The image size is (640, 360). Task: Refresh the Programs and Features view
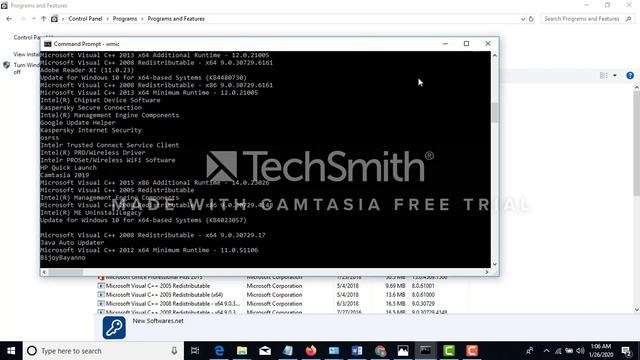531,19
